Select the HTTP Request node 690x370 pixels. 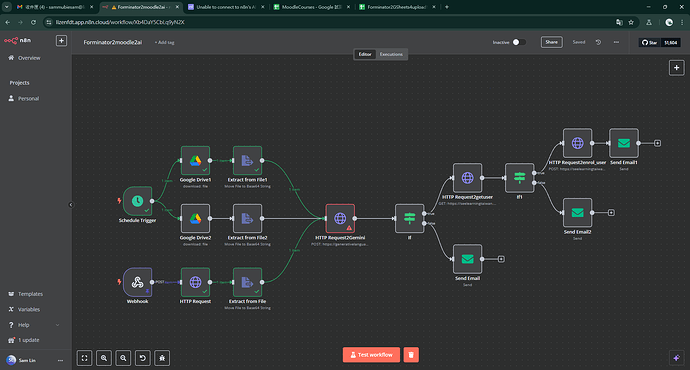pos(195,282)
